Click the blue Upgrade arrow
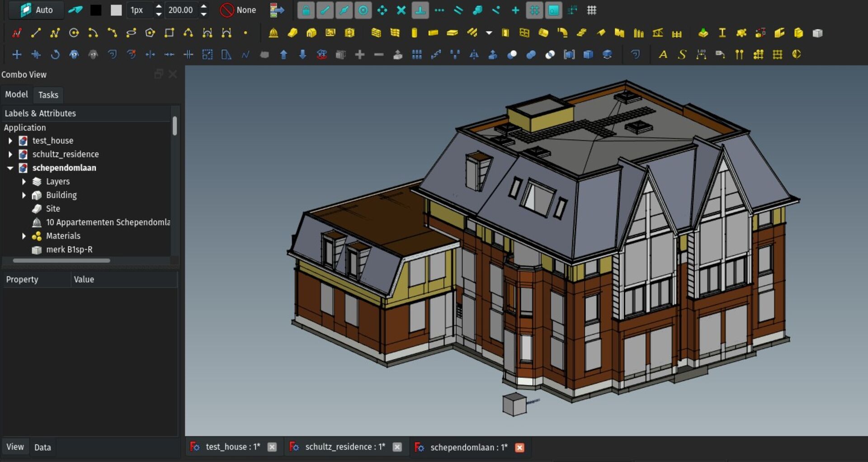This screenshot has width=868, height=462. (283, 55)
